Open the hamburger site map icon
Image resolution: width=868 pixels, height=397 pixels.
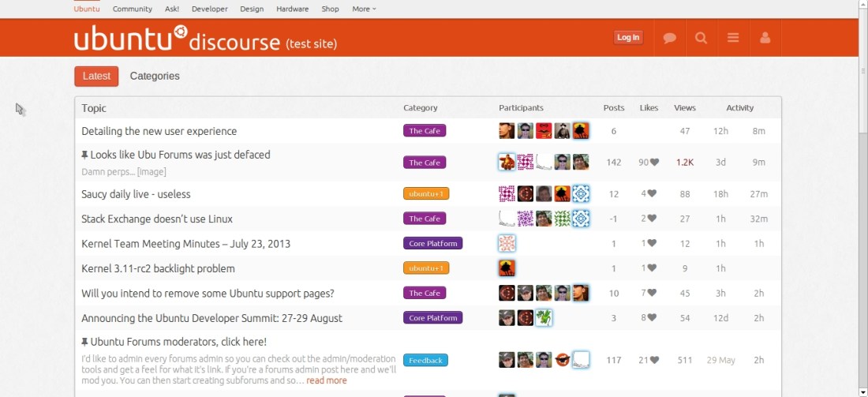[x=734, y=38]
